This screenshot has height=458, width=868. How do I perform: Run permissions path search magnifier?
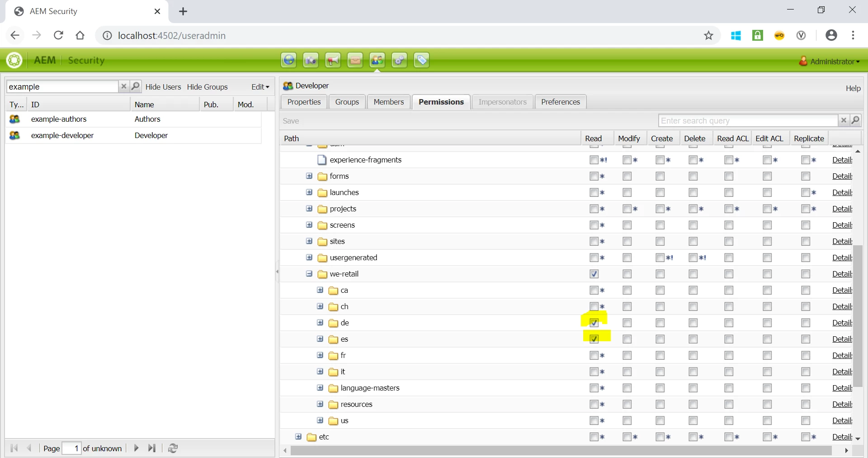click(855, 120)
